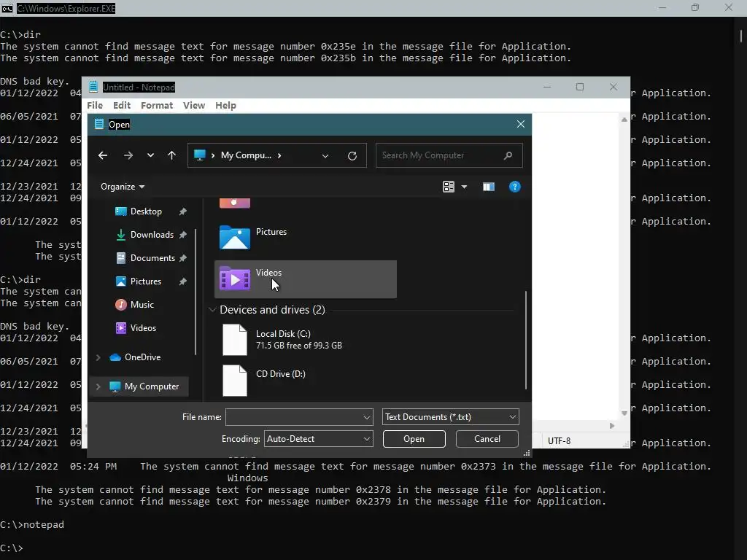Screen dimensions: 747x560
Task: Select Local Disk (C:) drive
Action: click(305, 340)
